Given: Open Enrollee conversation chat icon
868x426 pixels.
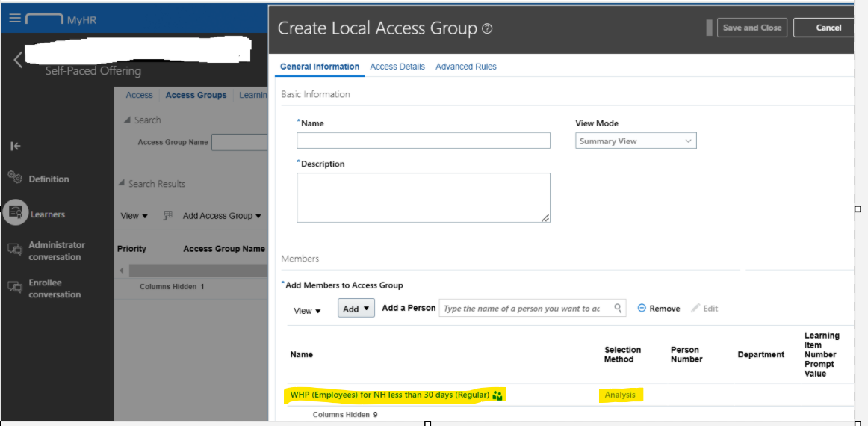Looking at the screenshot, I should 15,288.
